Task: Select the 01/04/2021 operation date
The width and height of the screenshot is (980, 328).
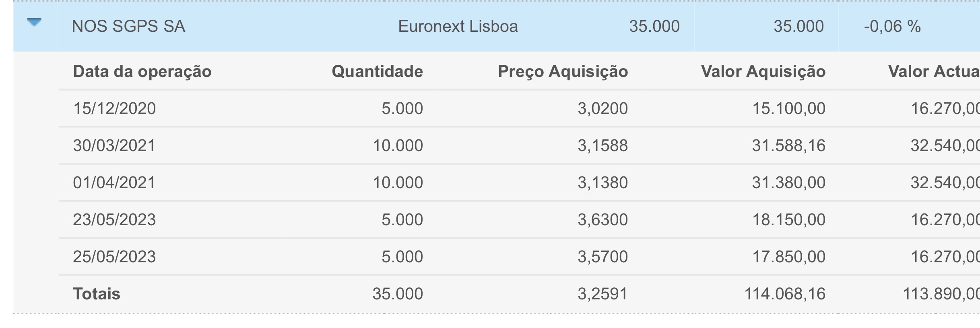Action: click(114, 183)
